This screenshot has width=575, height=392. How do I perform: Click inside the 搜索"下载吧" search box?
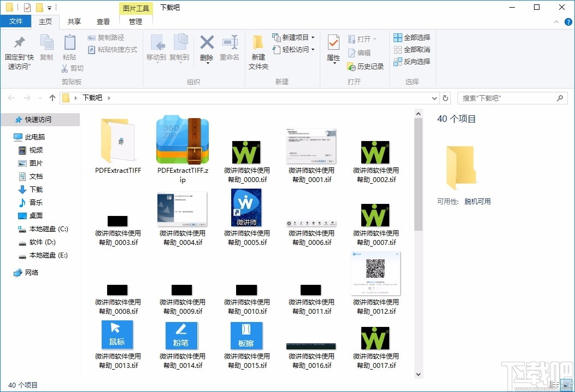pyautogui.click(x=508, y=98)
